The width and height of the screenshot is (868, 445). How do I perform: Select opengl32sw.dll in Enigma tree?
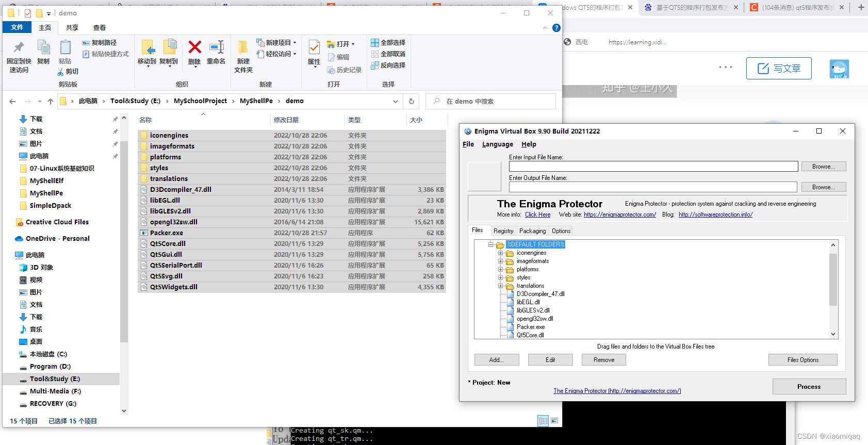click(535, 319)
